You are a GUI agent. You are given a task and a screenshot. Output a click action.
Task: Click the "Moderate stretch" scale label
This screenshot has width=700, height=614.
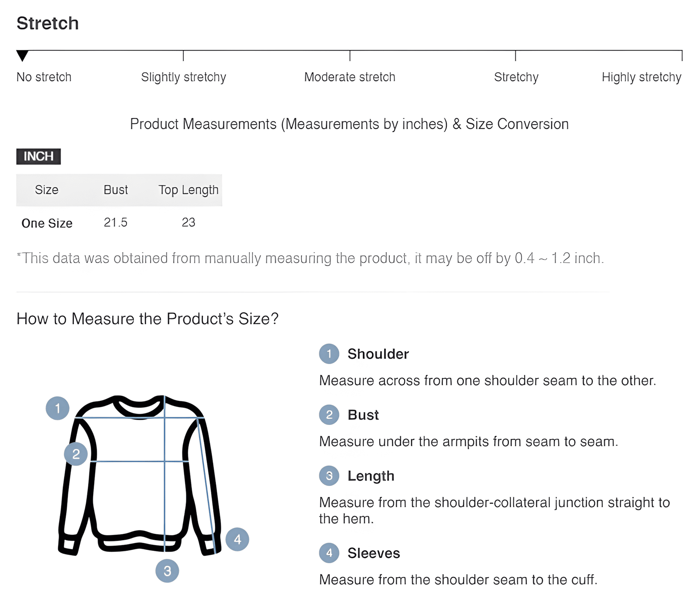click(x=350, y=77)
